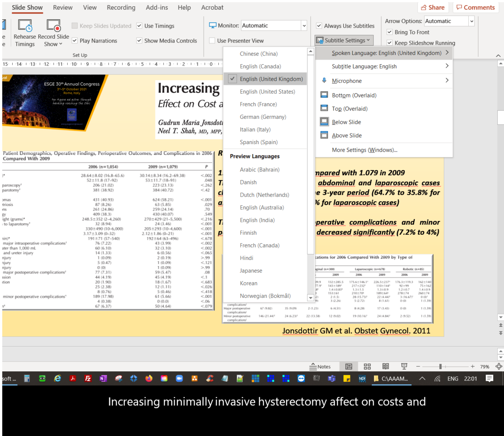Click the Record Slide Show icon
The height and width of the screenshot is (436, 504).
[x=53, y=26]
